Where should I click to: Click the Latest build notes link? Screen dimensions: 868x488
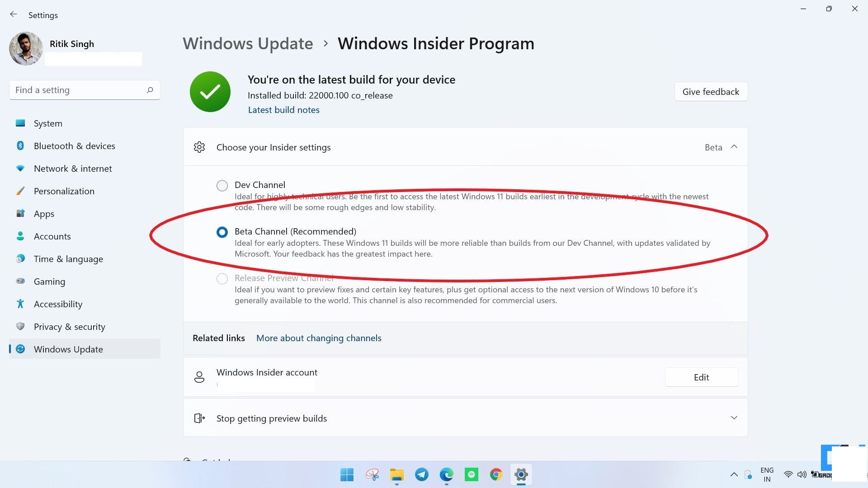point(284,110)
